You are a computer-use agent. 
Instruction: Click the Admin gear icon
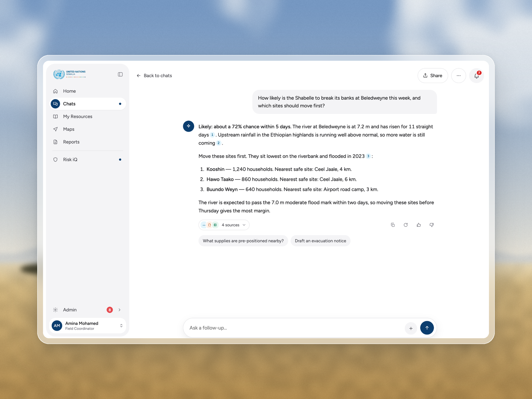(56, 310)
